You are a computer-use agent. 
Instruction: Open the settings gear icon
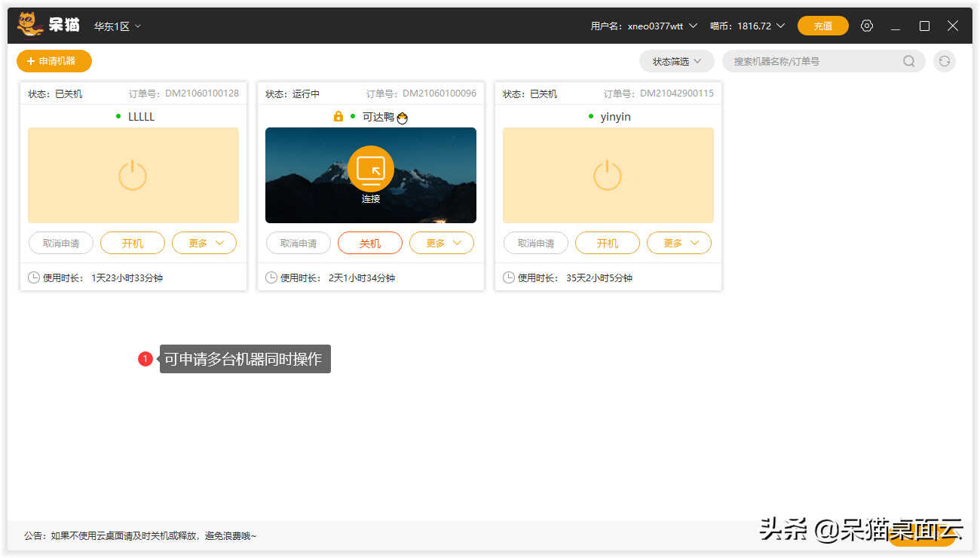[x=867, y=26]
